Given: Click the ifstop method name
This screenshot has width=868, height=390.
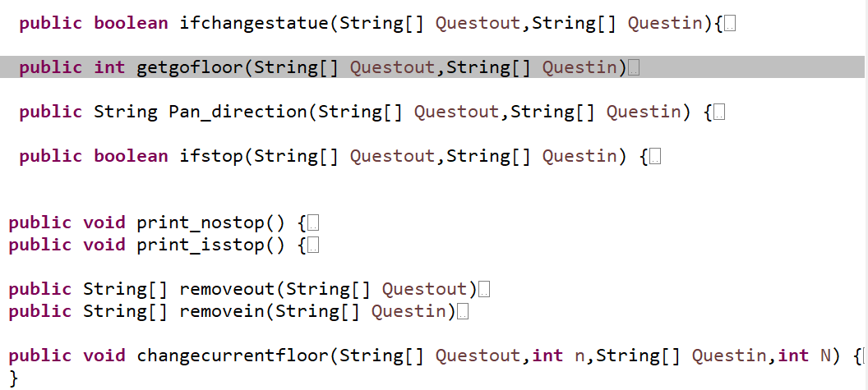Looking at the screenshot, I should [211, 156].
